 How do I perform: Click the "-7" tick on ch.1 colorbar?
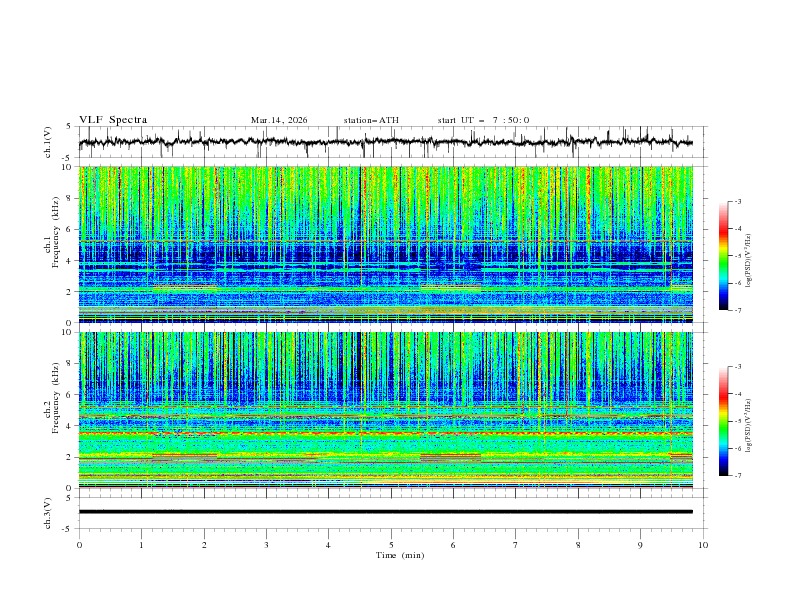click(x=737, y=310)
